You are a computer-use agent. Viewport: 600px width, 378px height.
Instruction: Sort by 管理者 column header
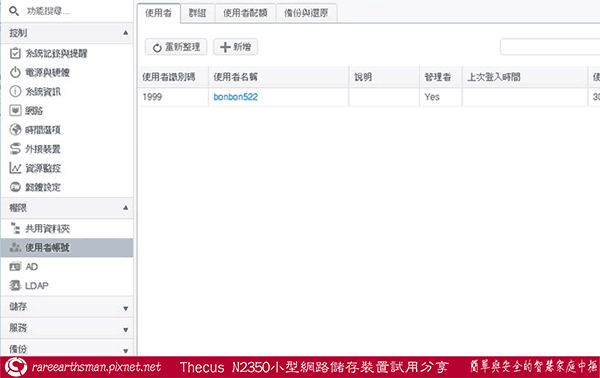tap(441, 77)
